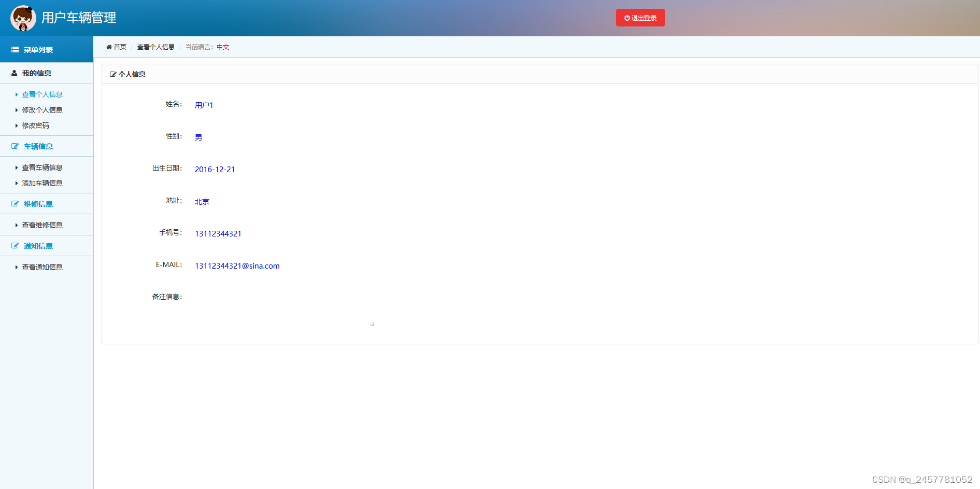Click the arrow before 查看车辆信息
This screenshot has height=489, width=980.
(17, 167)
